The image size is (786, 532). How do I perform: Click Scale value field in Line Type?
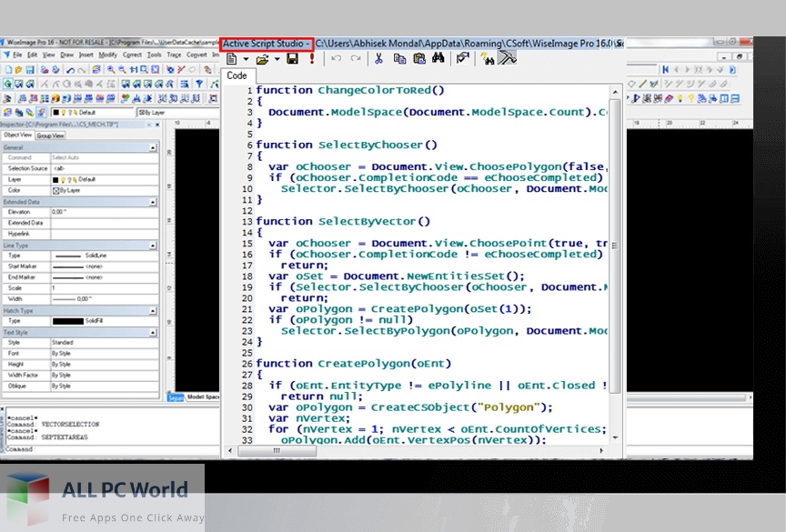pos(105,288)
